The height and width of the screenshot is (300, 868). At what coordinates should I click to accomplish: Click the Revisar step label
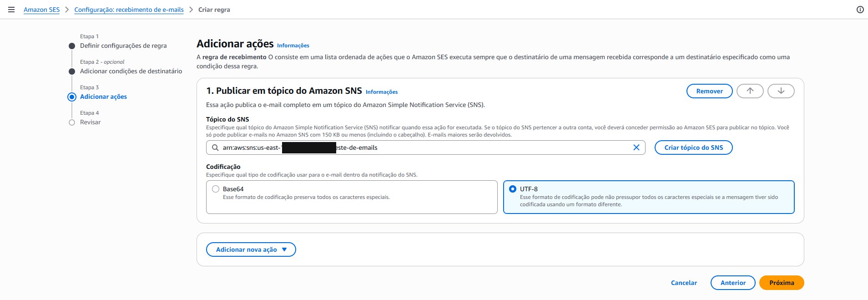click(x=90, y=122)
